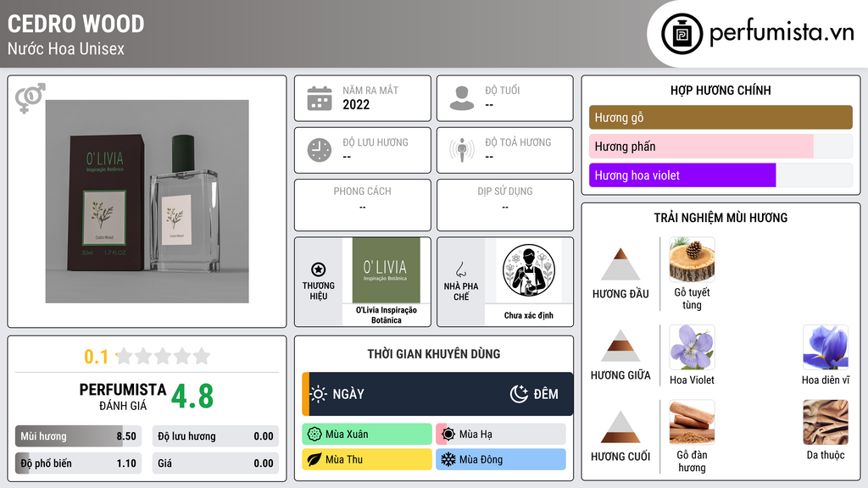Screen dimensions: 868x488
Task: Select the Mùa Xuân season tile
Action: click(367, 435)
